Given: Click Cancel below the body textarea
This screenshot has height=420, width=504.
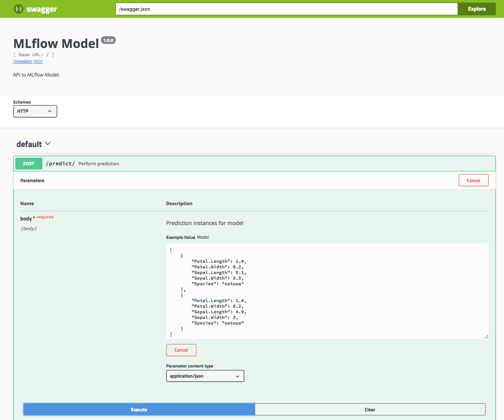Looking at the screenshot, I should pyautogui.click(x=181, y=350).
